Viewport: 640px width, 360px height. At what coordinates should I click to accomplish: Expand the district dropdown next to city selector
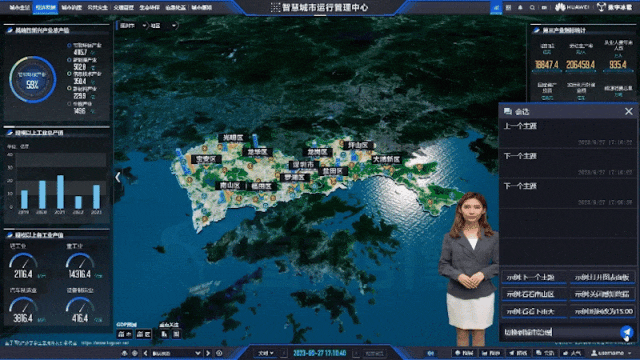(x=163, y=26)
